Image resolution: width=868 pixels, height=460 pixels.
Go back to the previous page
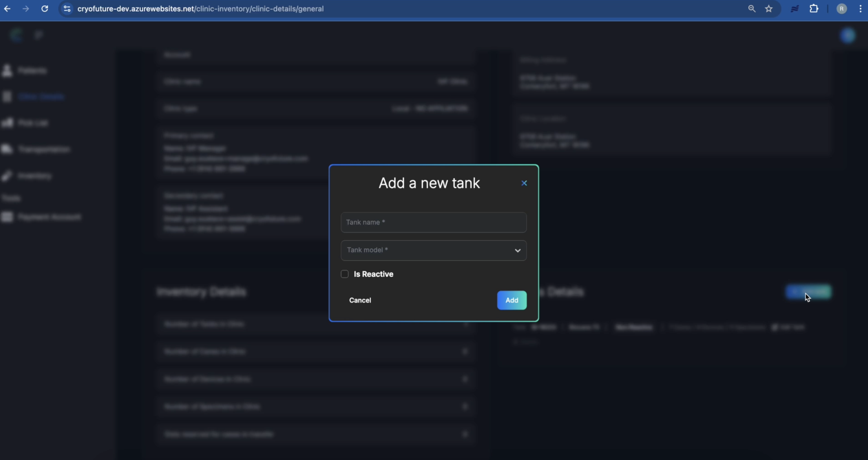click(x=7, y=9)
